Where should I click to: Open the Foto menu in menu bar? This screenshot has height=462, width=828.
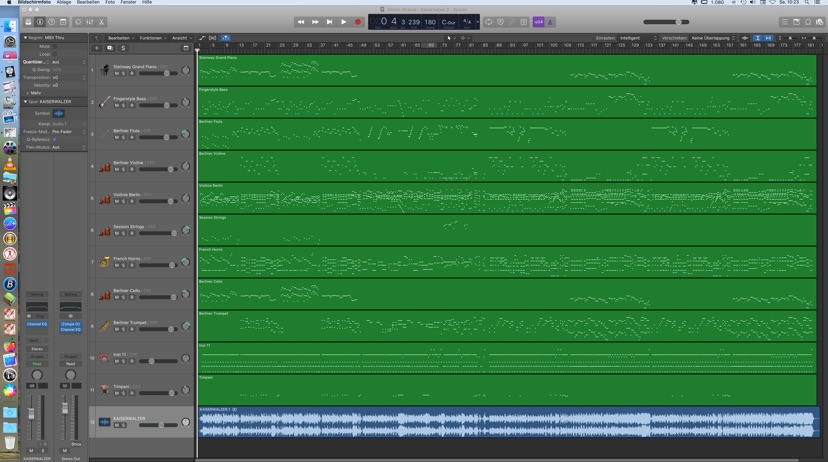110,3
